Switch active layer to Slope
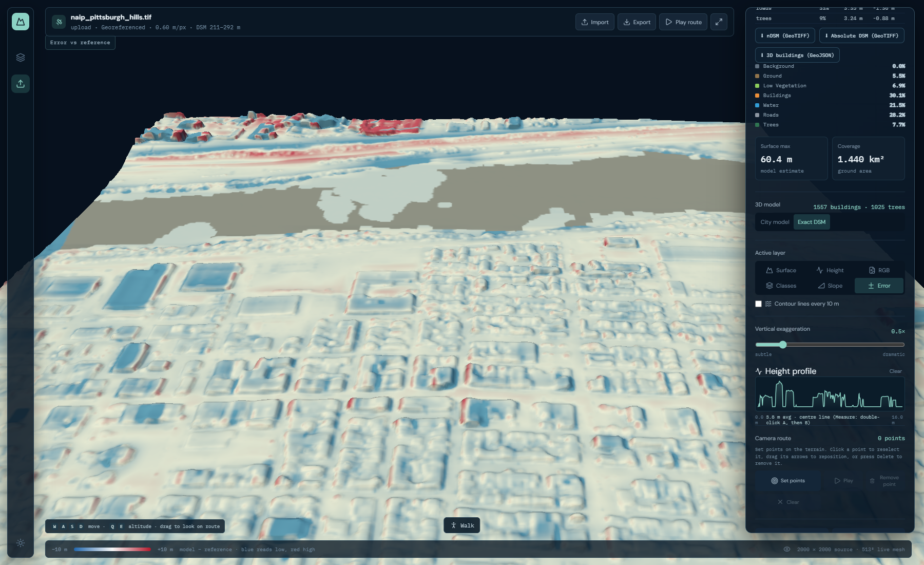The image size is (924, 565). (x=830, y=286)
